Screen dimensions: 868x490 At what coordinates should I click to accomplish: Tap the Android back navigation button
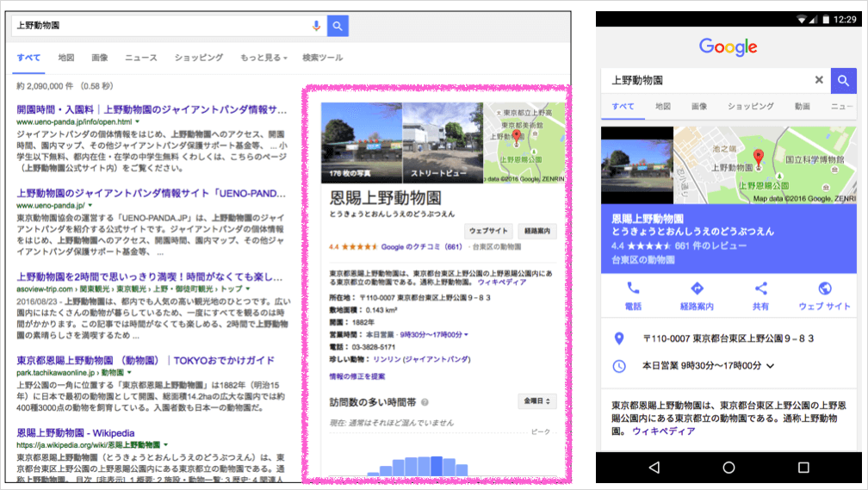click(x=654, y=468)
